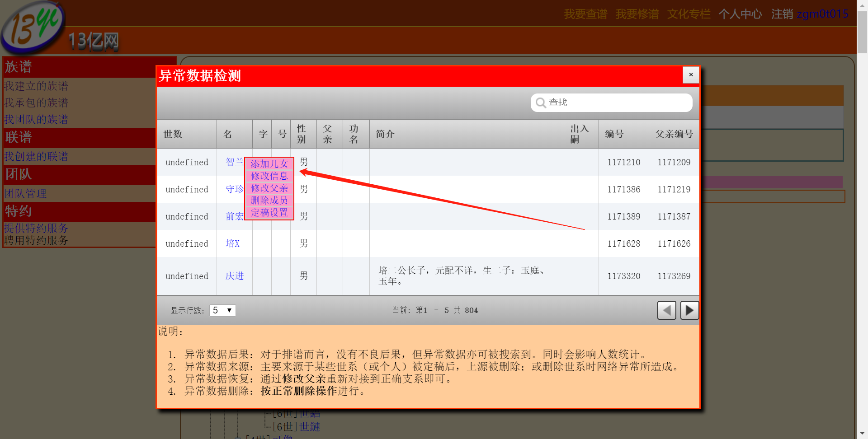Click the magnifier icon in search box
This screenshot has height=439, width=868.
pos(540,103)
